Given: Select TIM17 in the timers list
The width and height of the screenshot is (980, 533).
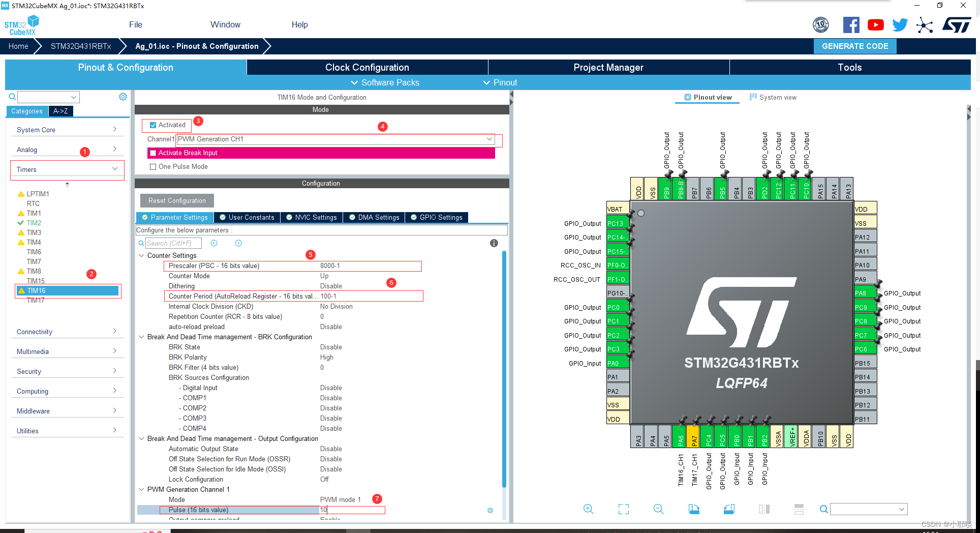Looking at the screenshot, I should pyautogui.click(x=36, y=300).
